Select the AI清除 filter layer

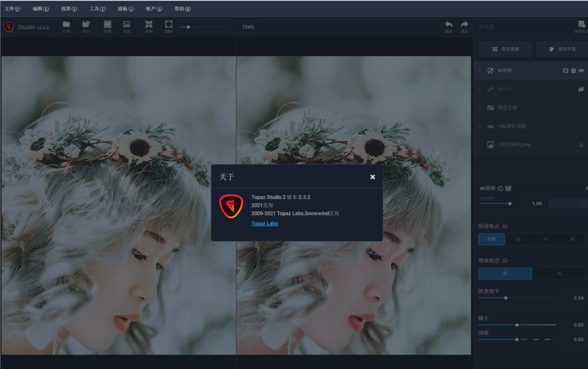[531, 71]
